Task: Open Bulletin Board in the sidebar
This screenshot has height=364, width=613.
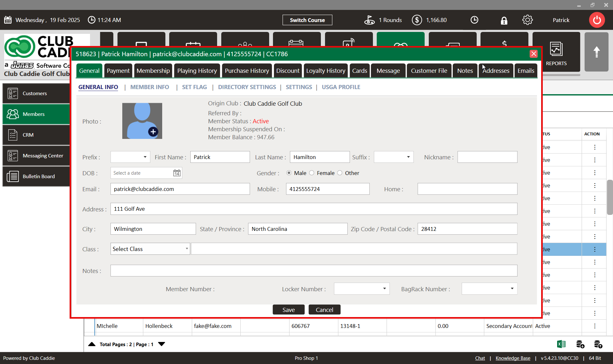Action: coord(36,176)
